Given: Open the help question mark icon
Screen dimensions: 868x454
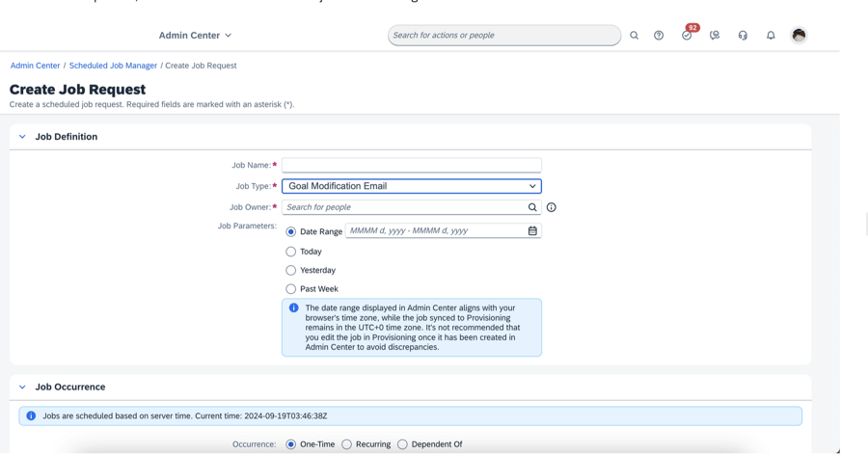Looking at the screenshot, I should 659,36.
